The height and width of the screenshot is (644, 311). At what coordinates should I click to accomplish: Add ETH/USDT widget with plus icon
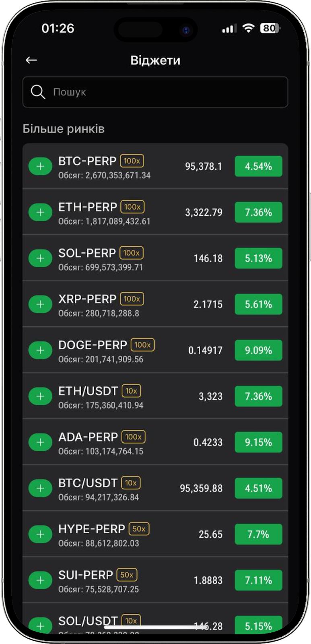[40, 396]
